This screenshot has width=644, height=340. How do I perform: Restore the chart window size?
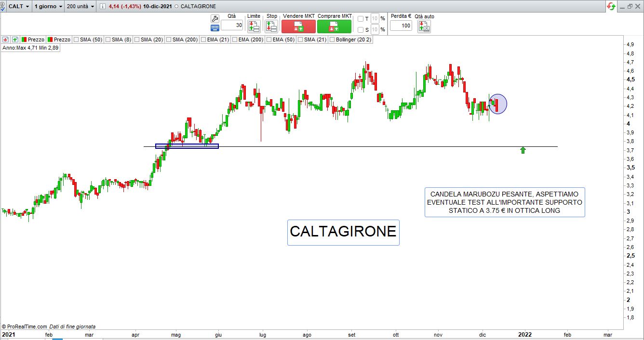coord(630,6)
